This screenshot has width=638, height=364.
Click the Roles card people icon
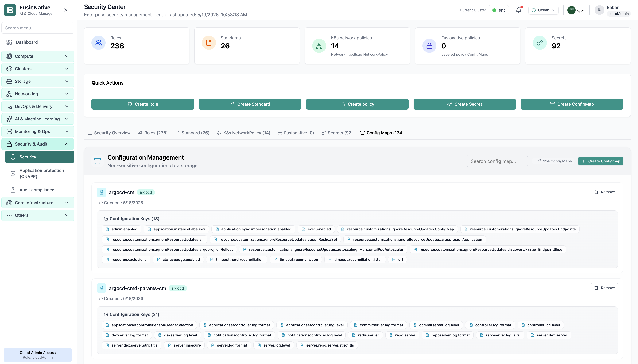coord(98,43)
